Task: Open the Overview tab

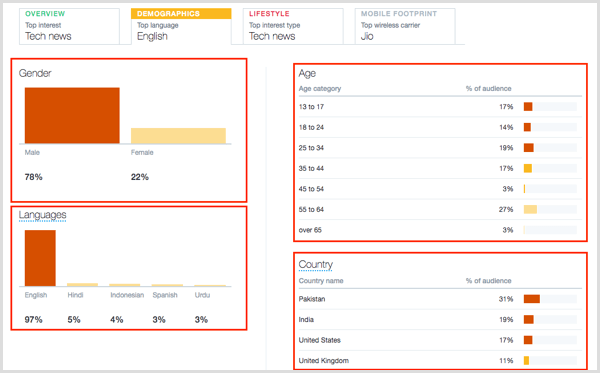Action: tap(69, 26)
